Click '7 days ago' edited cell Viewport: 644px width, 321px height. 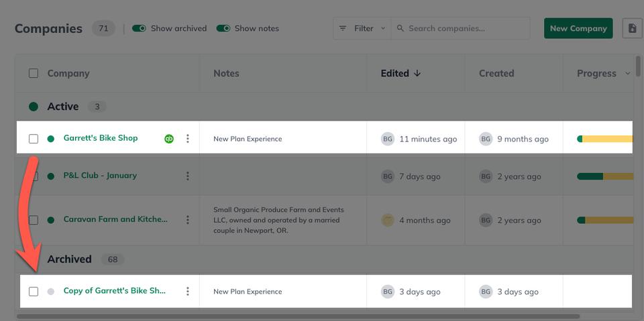point(420,176)
